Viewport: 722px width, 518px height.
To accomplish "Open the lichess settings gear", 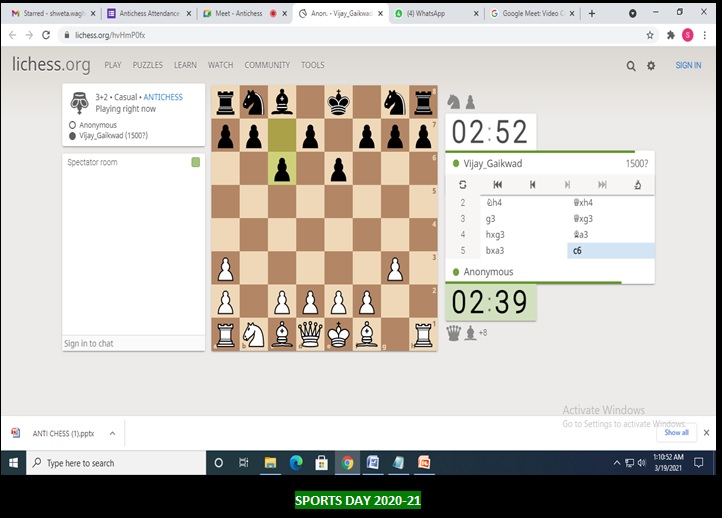I will pos(651,66).
